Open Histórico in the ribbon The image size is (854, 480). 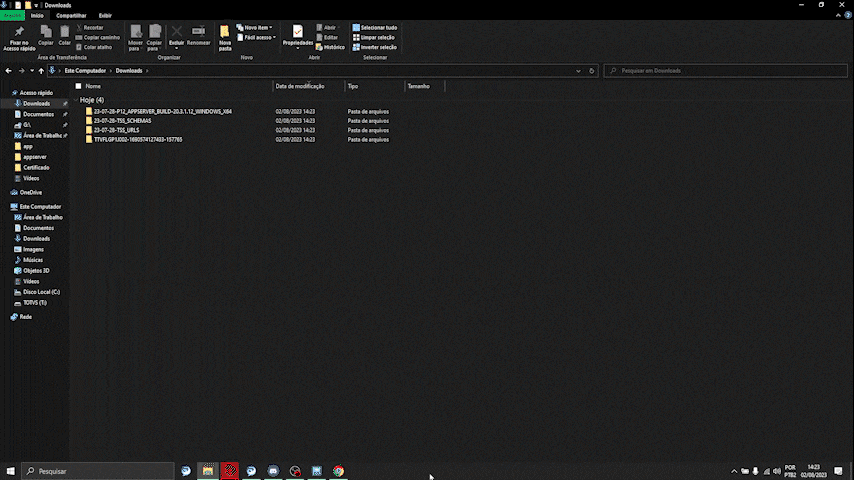[330, 47]
